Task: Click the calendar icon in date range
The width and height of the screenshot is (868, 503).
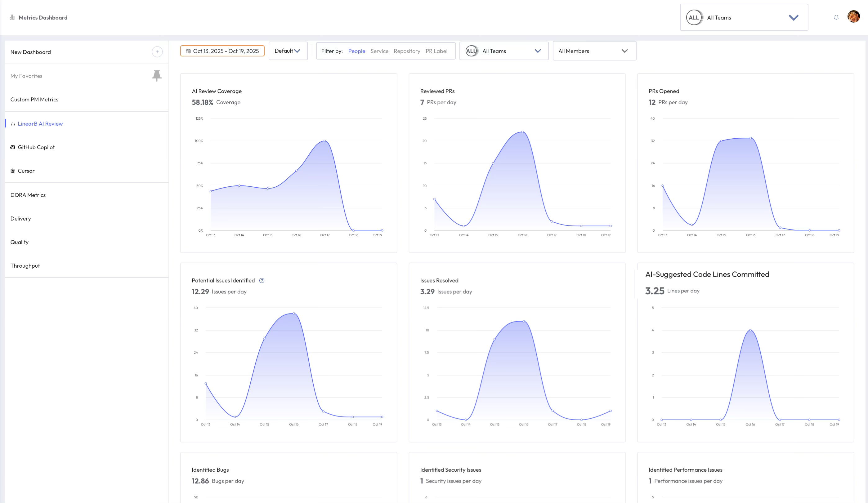Action: point(188,51)
